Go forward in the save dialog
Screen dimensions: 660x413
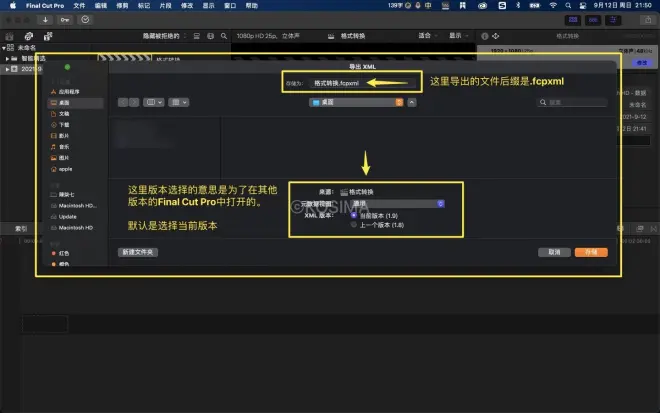click(134, 102)
